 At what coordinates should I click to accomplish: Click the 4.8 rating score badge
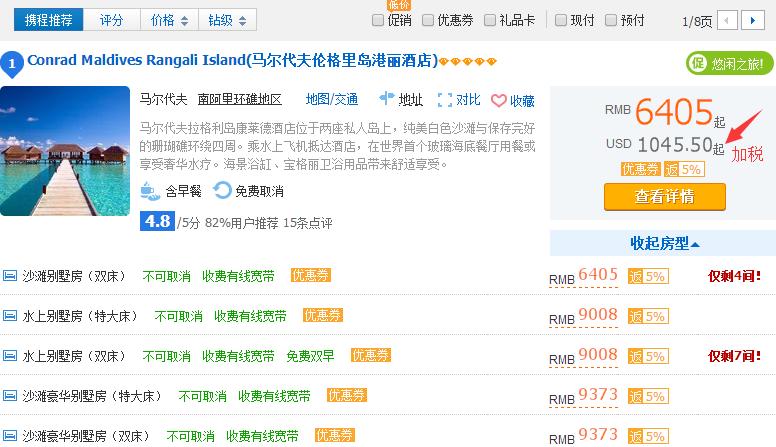157,221
